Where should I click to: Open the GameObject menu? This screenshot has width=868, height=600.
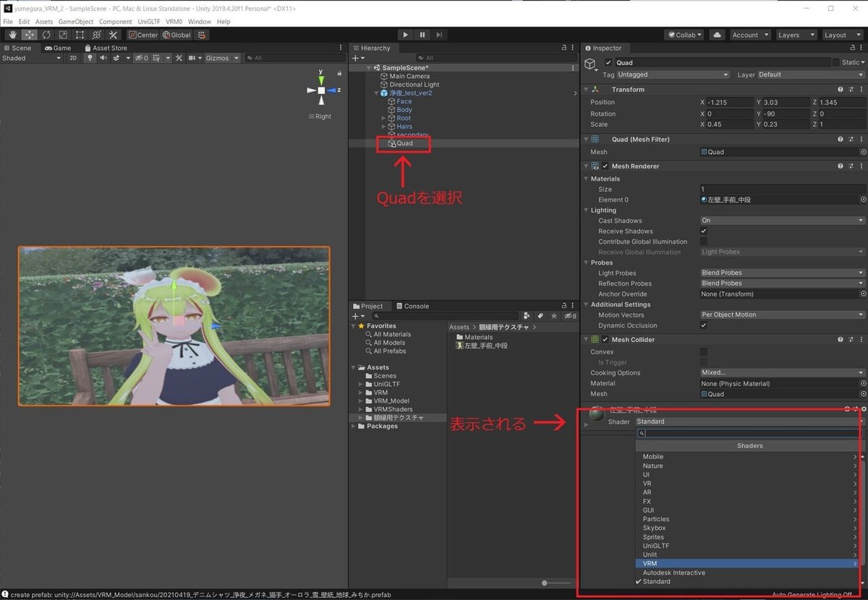(76, 22)
